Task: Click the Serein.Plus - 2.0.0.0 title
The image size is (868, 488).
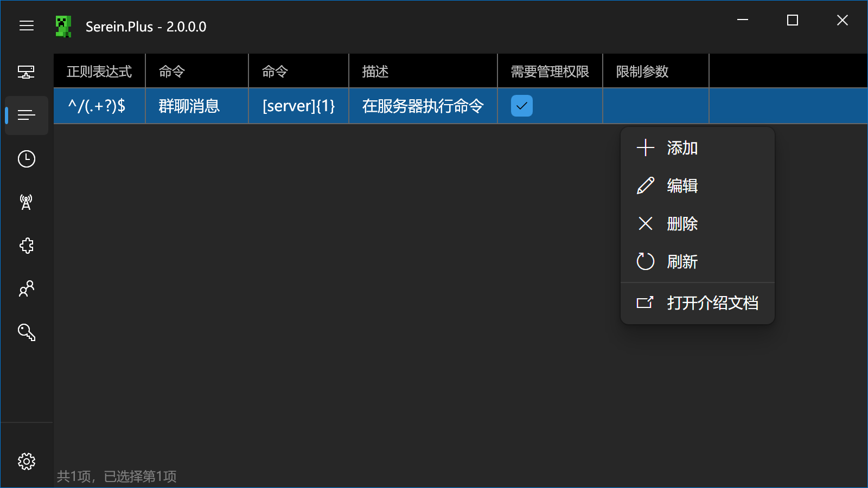Action: pyautogui.click(x=146, y=27)
